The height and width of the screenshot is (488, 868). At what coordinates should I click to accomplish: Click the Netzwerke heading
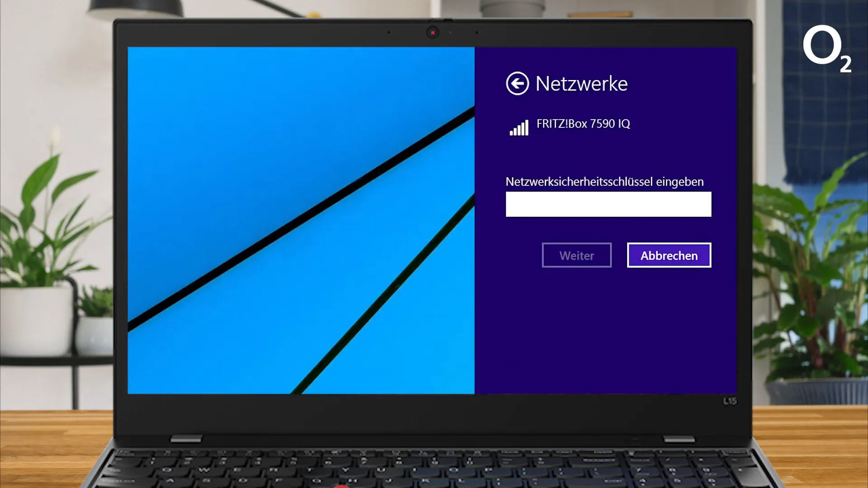click(x=581, y=84)
